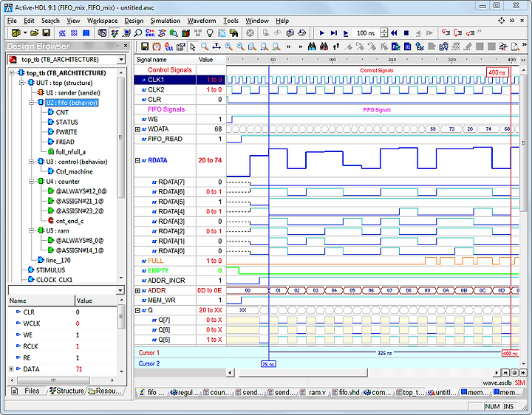Click the End simulation stop square
The image size is (532, 415).
coord(406,33)
